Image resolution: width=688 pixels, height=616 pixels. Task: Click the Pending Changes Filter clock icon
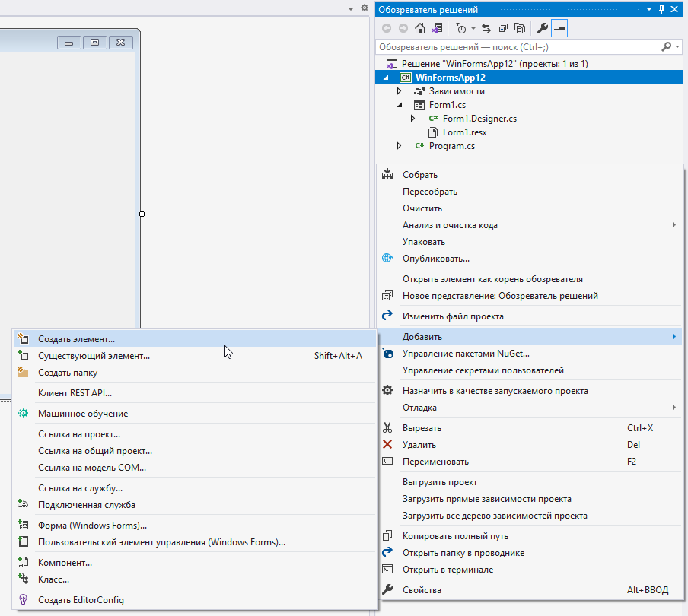click(x=461, y=29)
